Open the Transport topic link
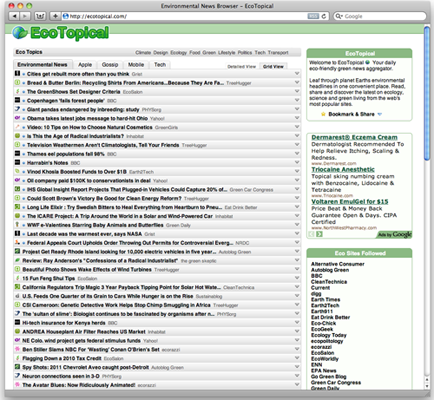 278,52
